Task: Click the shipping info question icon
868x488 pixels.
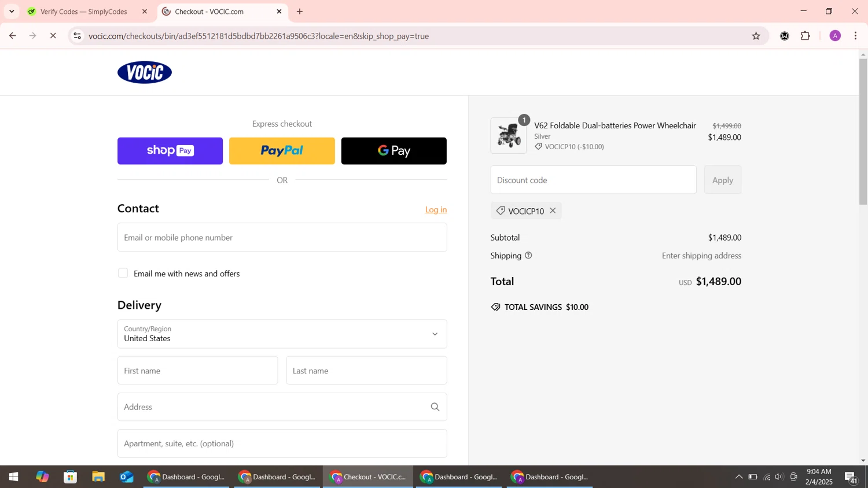Action: [528, 256]
